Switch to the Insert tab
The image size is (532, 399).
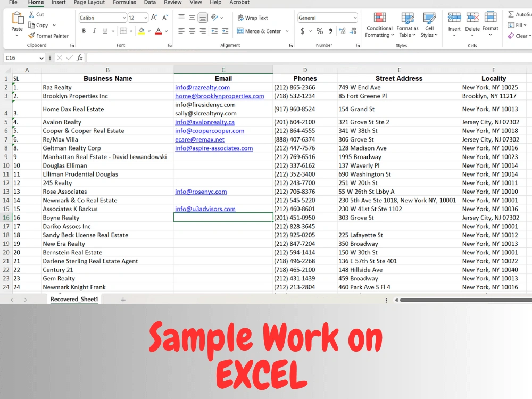[x=59, y=2]
